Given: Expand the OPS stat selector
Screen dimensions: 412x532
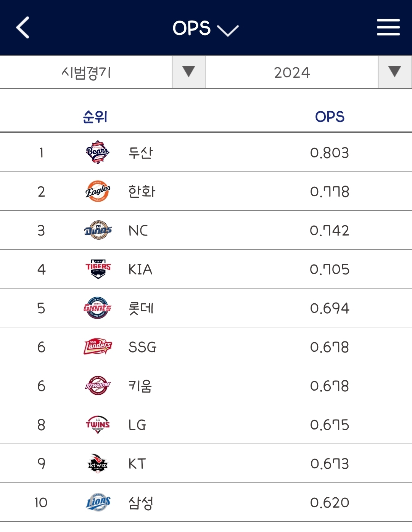Looking at the screenshot, I should pyautogui.click(x=205, y=29).
